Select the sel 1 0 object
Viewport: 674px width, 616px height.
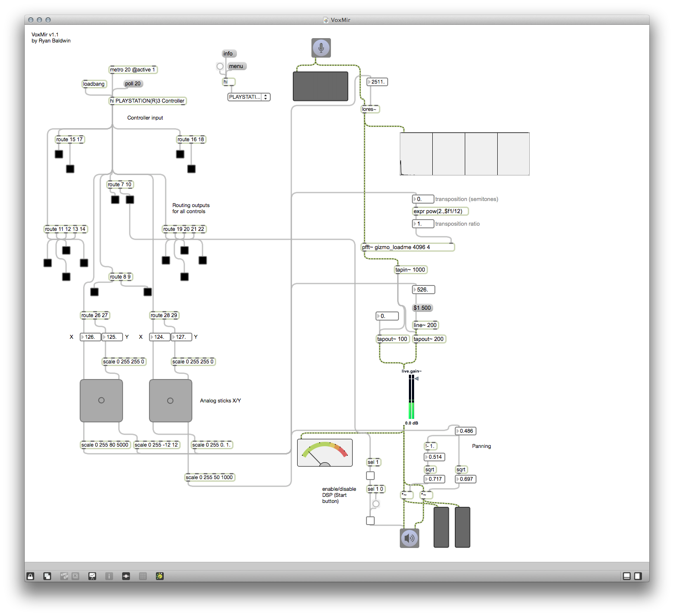[x=376, y=489]
